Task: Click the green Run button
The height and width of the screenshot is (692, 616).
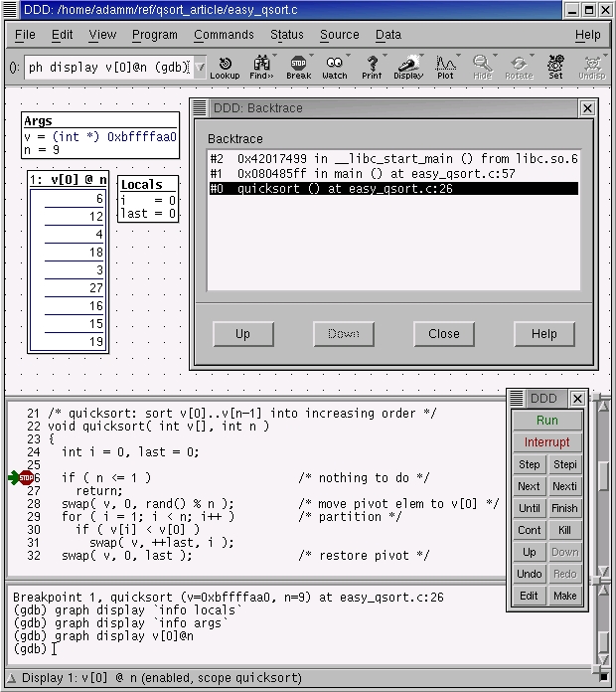Action: [547, 421]
